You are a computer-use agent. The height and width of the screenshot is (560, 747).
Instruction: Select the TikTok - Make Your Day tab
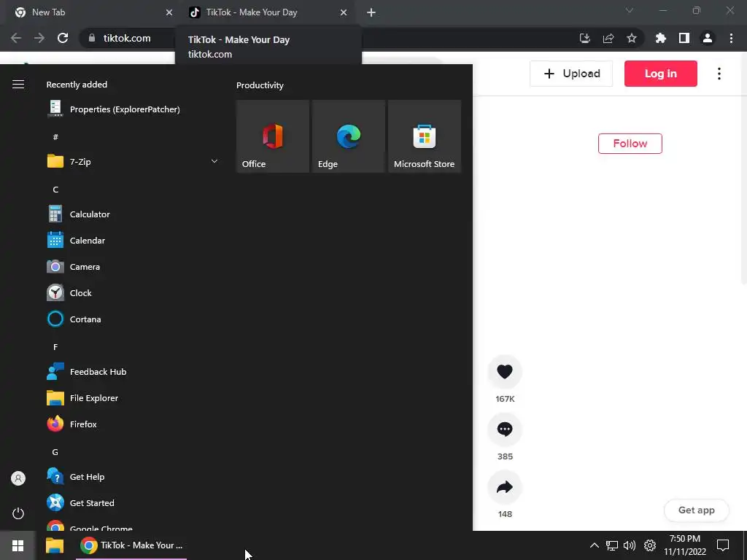pyautogui.click(x=267, y=12)
